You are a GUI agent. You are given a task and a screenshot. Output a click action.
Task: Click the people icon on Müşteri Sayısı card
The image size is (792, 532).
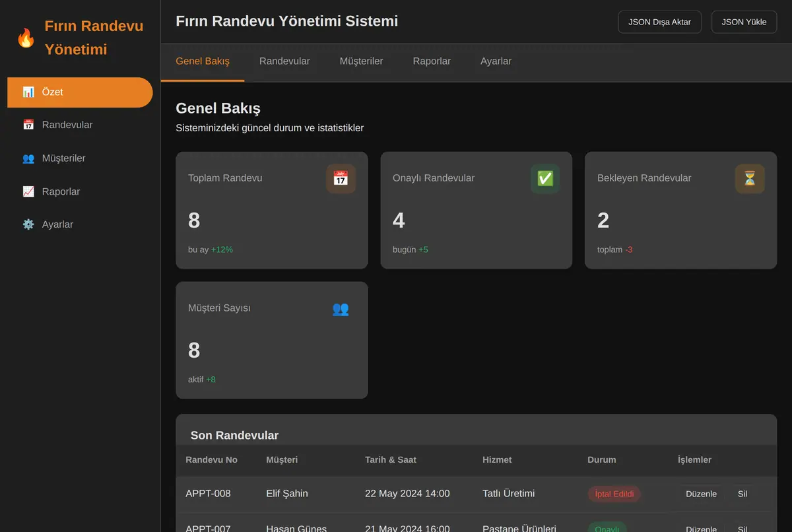click(x=341, y=308)
